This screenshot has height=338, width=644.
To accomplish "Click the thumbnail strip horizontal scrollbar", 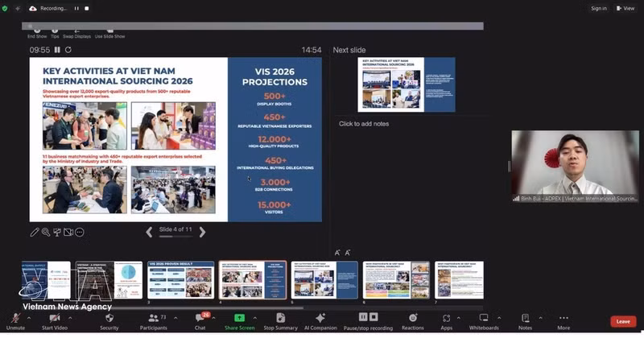I will pyautogui.click(x=164, y=307).
